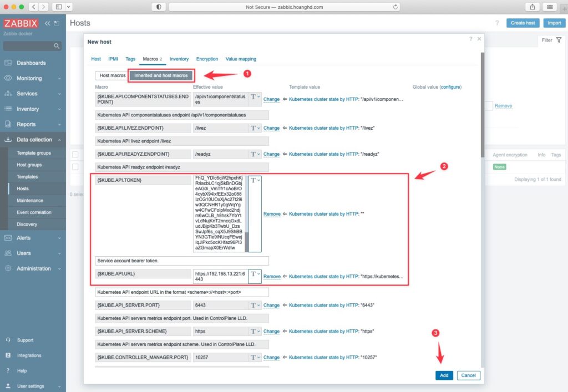Open Host groups in sidebar
The width and height of the screenshot is (568, 392).
tap(29, 165)
